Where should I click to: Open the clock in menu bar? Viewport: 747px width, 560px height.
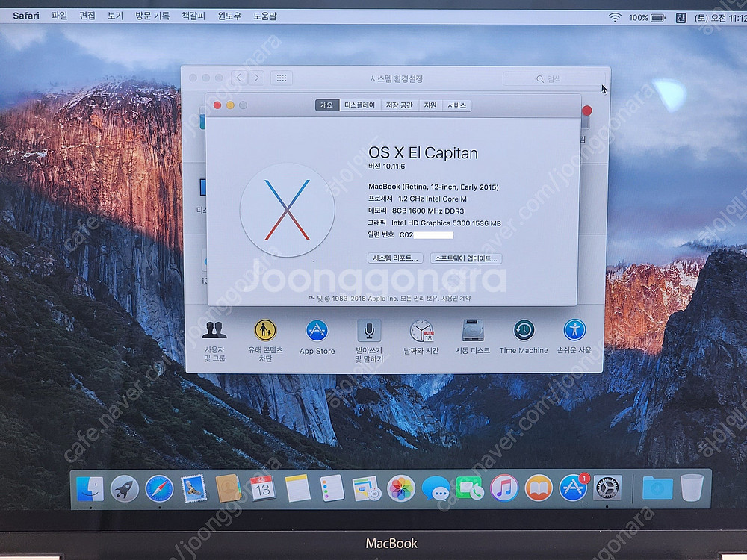click(720, 18)
